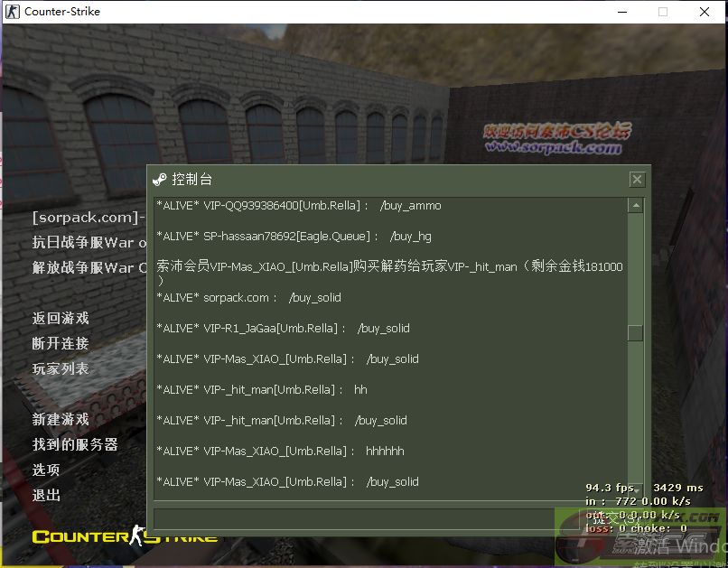
Task: Maximize the Counter-Strike window
Action: pyautogui.click(x=663, y=12)
